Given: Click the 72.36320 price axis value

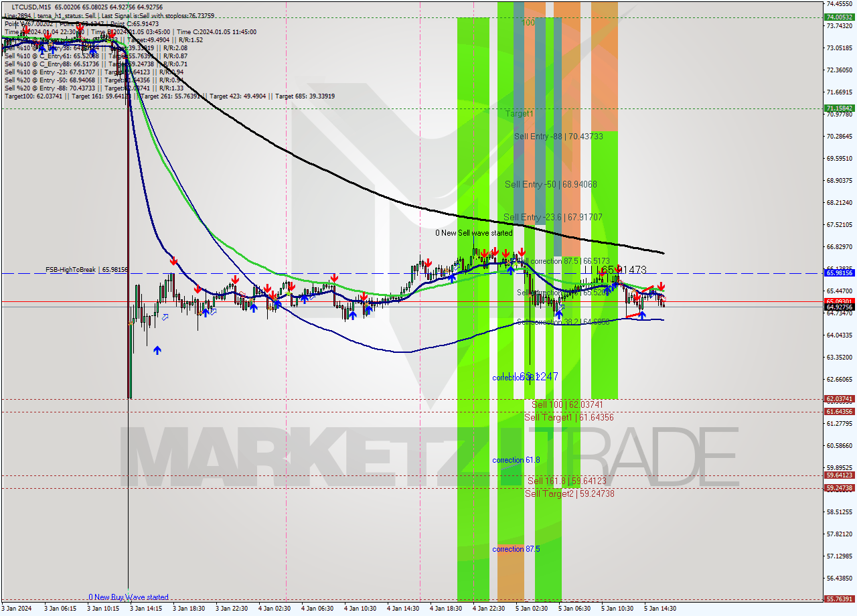Looking at the screenshot, I should tap(840, 70).
